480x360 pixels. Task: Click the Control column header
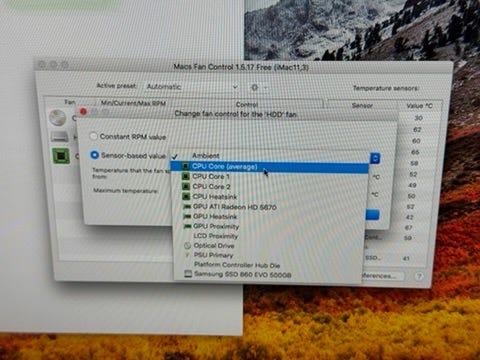(247, 104)
